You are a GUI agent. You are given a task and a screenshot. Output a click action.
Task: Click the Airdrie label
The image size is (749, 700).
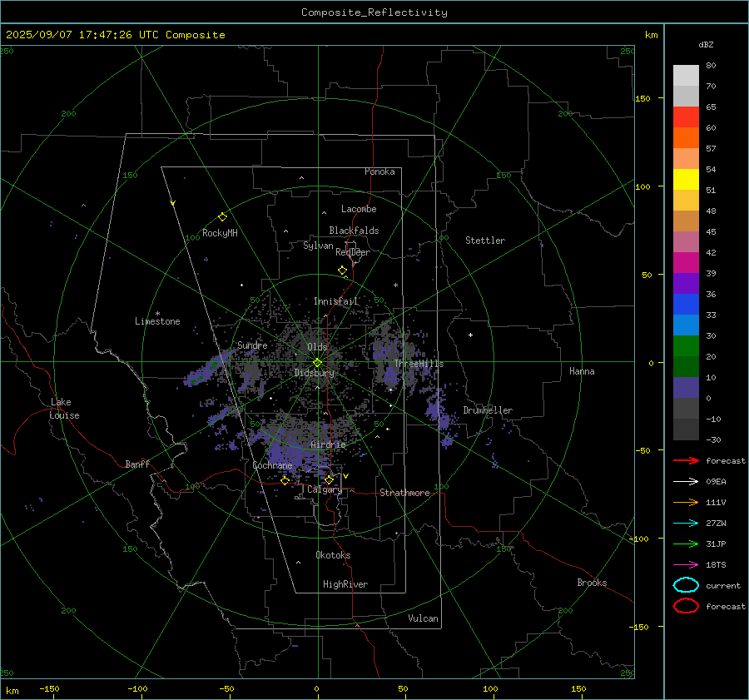(x=328, y=444)
